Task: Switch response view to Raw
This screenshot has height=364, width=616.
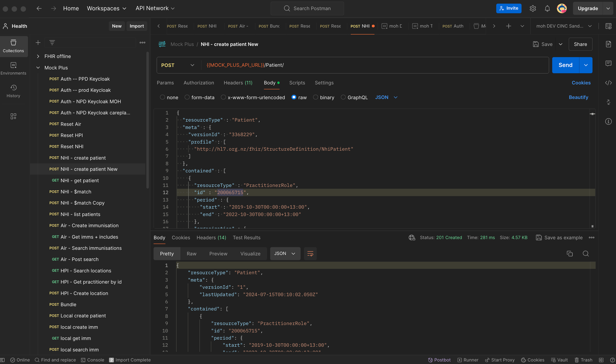Action: (x=192, y=254)
